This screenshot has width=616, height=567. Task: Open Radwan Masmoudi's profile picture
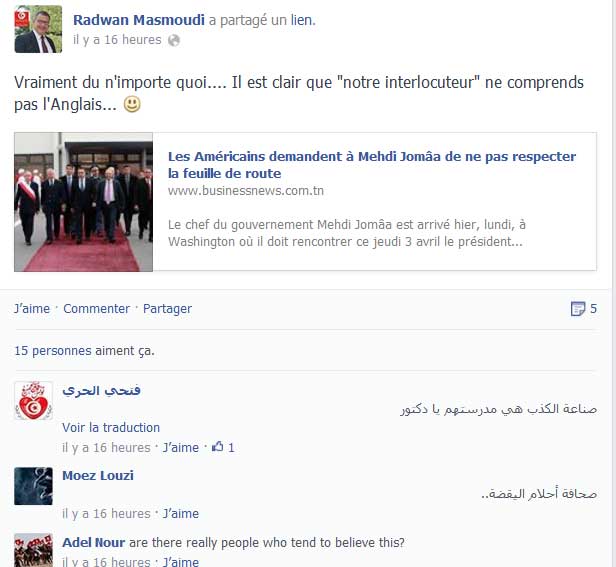(x=38, y=29)
